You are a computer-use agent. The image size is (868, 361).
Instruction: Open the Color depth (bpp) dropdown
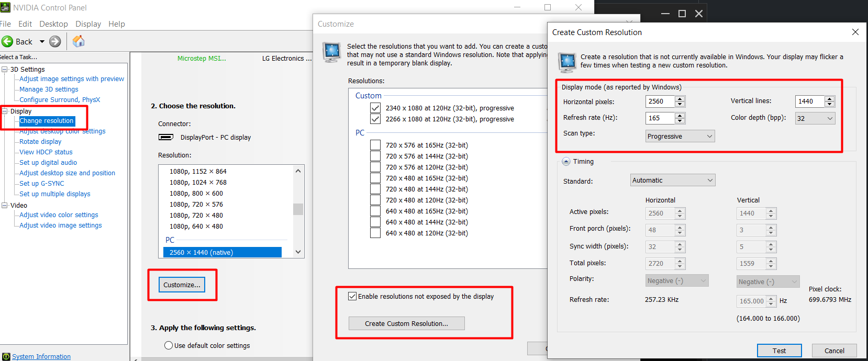(815, 118)
